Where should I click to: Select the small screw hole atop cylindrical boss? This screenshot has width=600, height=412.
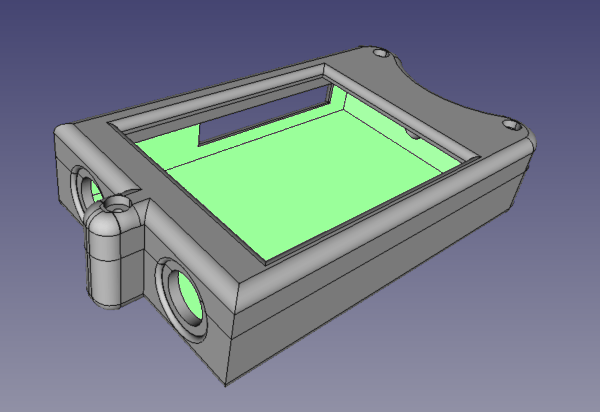click(117, 204)
